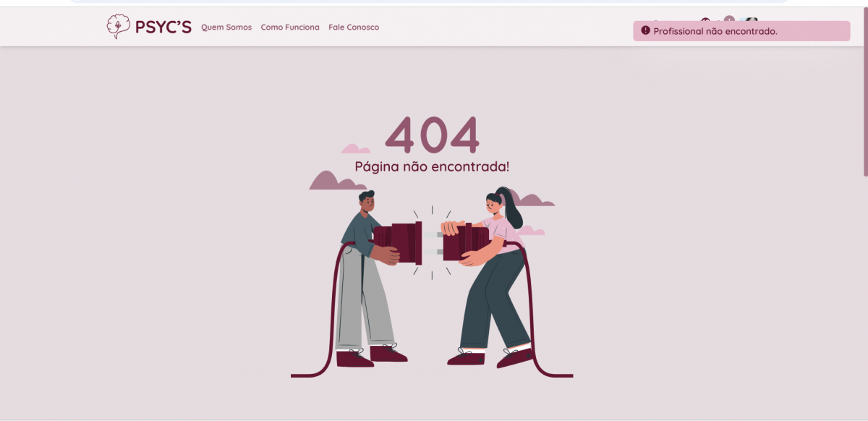Screen dimensions: 868x421
Task: Go to Fale Conosco
Action: (354, 27)
